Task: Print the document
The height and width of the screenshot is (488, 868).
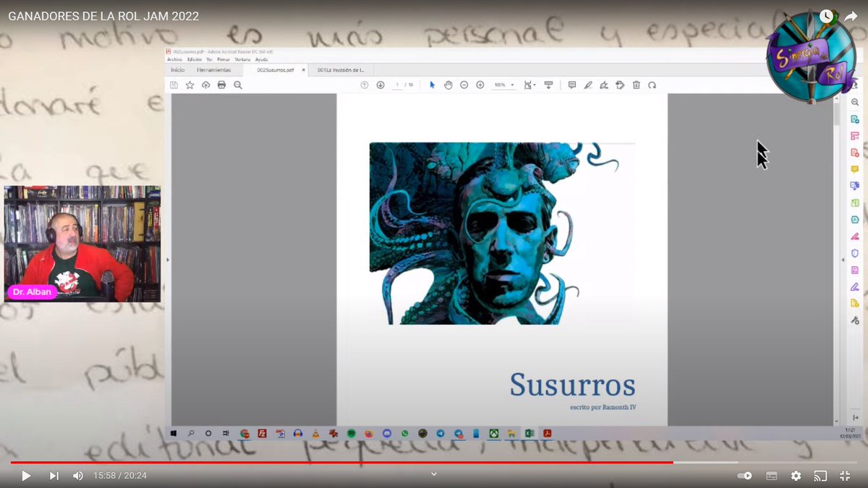Action: click(x=221, y=85)
